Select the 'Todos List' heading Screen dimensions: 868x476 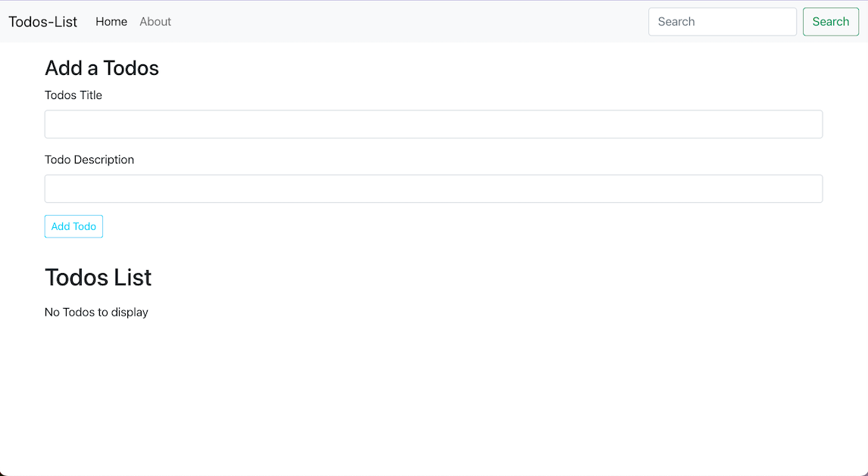[x=98, y=277]
